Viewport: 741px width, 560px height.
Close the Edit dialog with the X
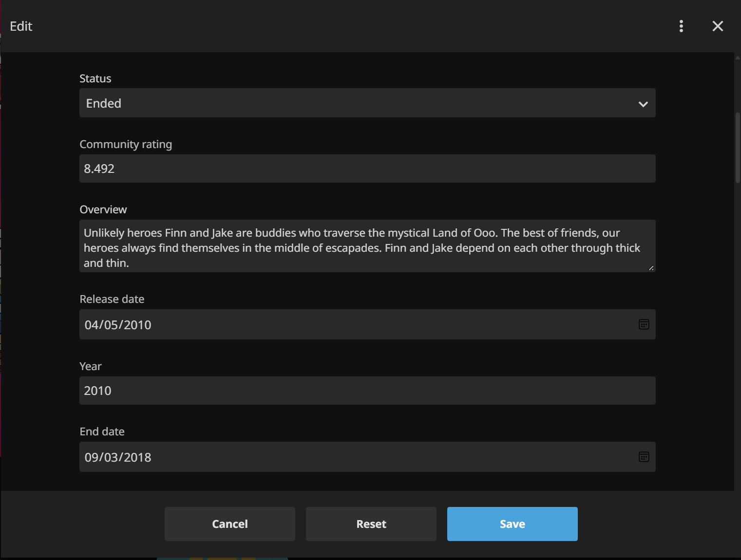[x=718, y=26]
